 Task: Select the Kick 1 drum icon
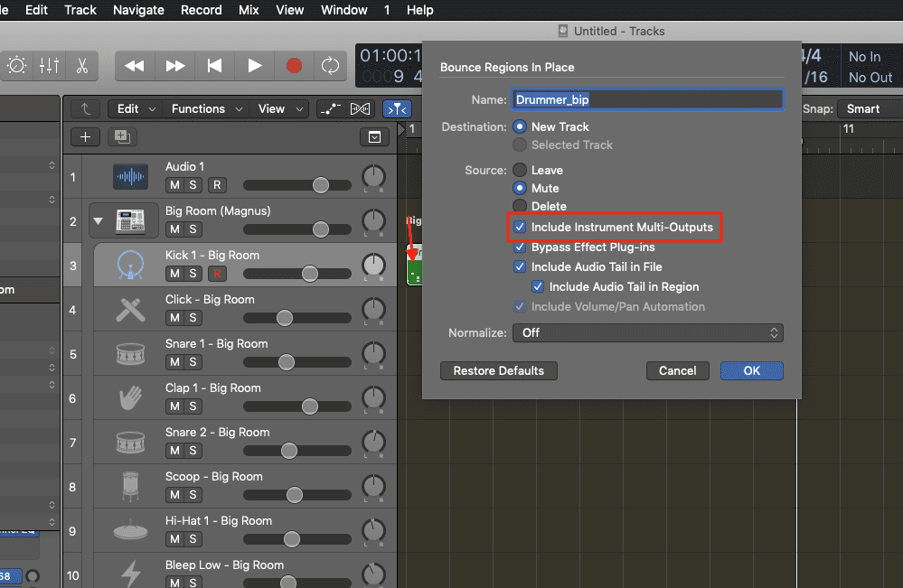click(x=130, y=265)
